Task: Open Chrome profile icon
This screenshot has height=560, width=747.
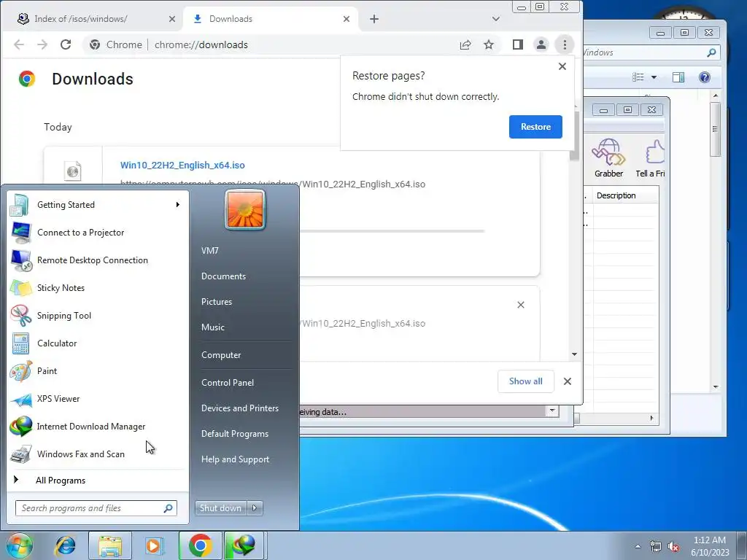Action: (541, 44)
